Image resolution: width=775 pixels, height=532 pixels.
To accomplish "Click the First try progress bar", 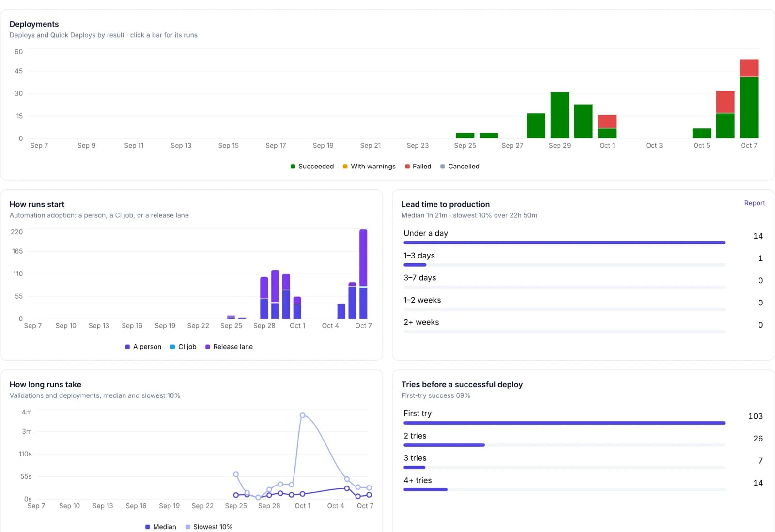I will [x=564, y=423].
